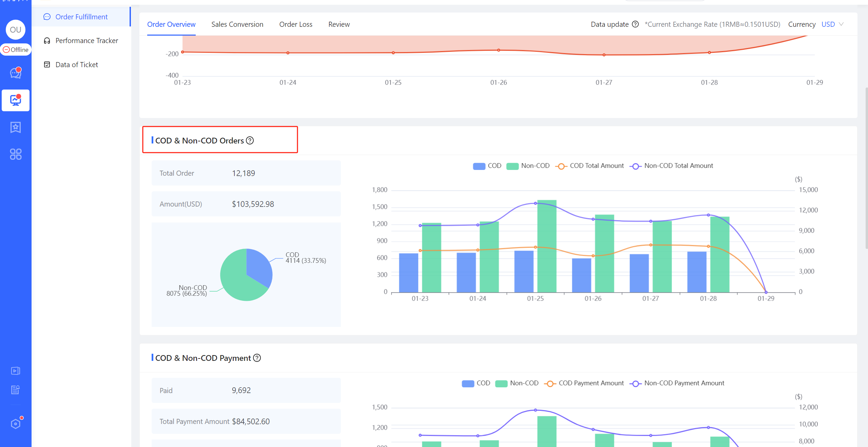868x447 pixels.
Task: Toggle Non-COD Payment Amount legend line
Action: click(677, 383)
